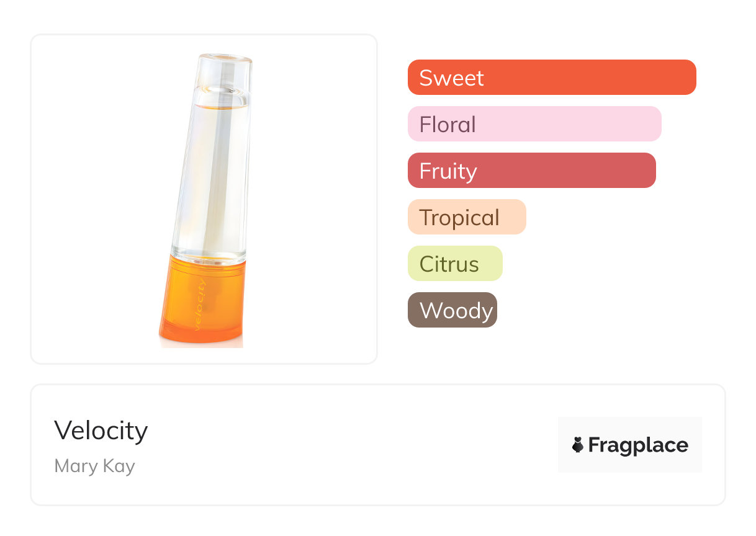756x536 pixels.
Task: Pick the Tropical accord tag
Action: click(x=466, y=217)
